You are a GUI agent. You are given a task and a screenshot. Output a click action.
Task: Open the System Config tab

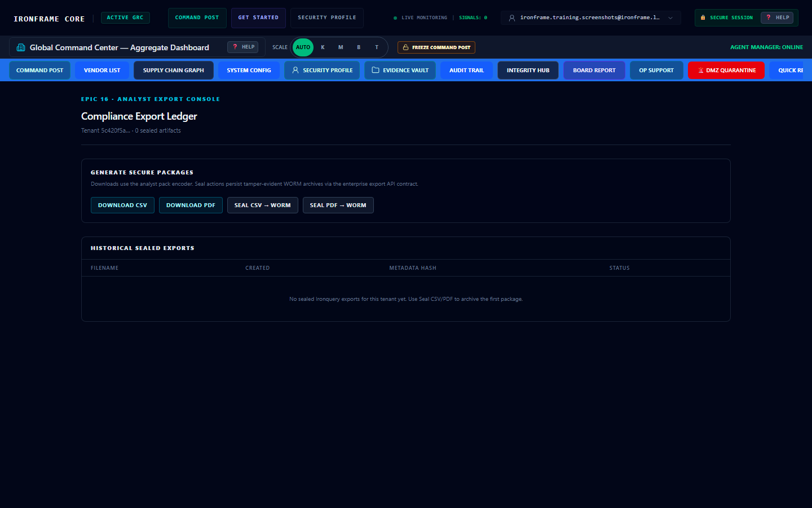249,70
